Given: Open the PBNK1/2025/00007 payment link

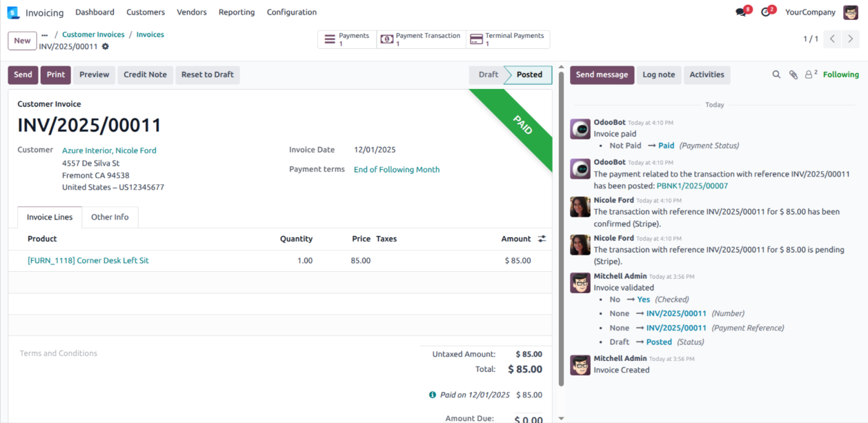Looking at the screenshot, I should pos(692,186).
